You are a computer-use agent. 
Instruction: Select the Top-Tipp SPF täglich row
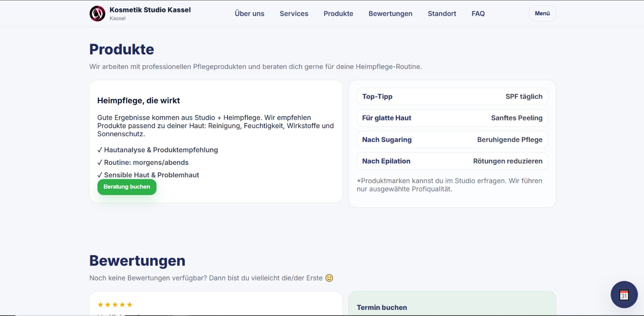(452, 97)
